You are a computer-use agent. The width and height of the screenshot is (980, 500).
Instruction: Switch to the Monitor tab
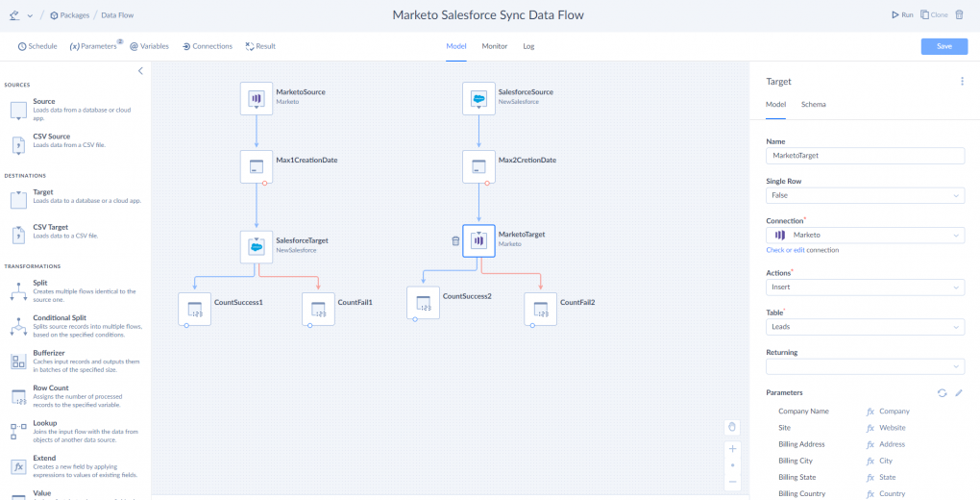(x=495, y=46)
